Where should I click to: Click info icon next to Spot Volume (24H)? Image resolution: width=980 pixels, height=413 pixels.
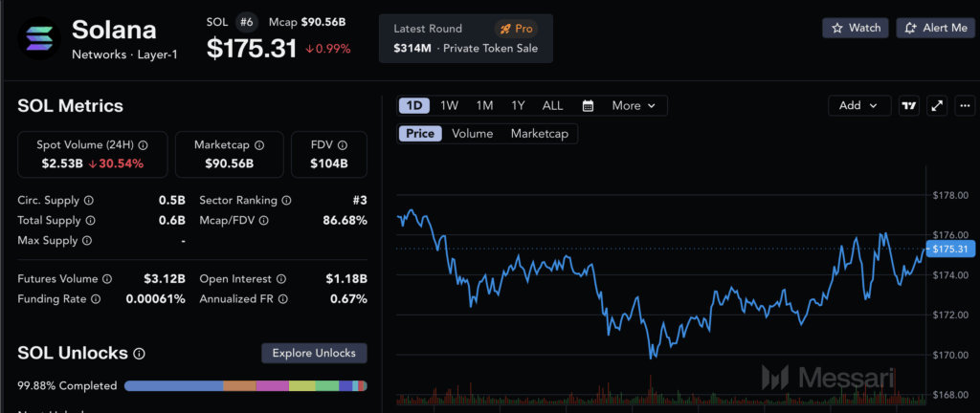click(144, 144)
